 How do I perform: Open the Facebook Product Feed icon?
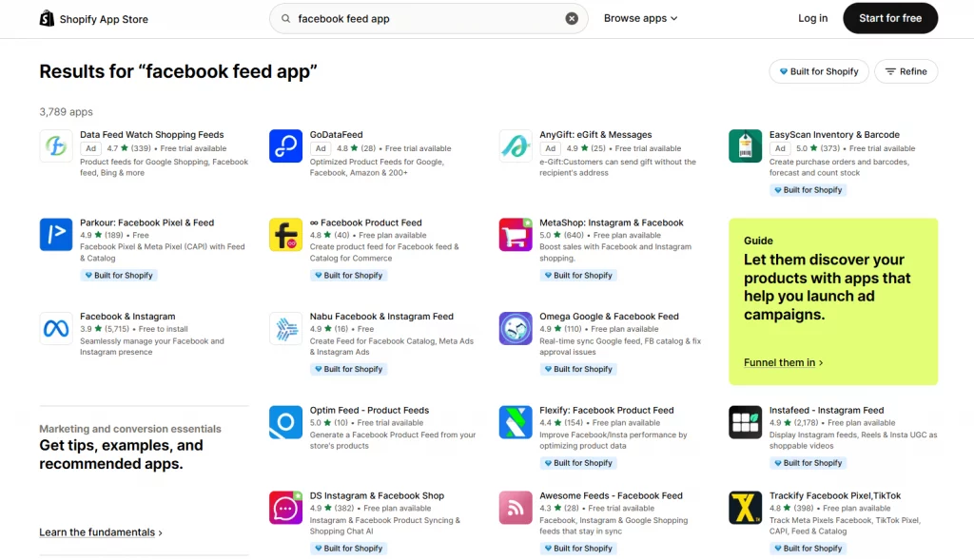tap(285, 235)
